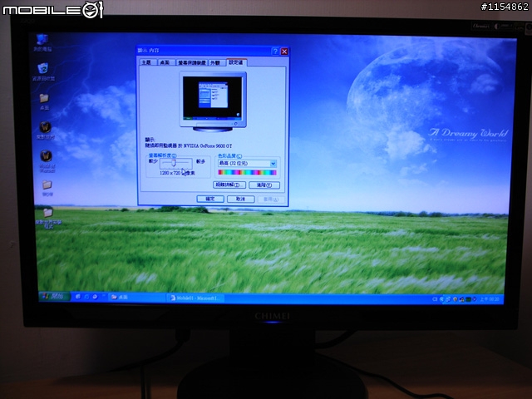Confirm with the 確定 button
Viewport: 532px width, 399px height.
pyautogui.click(x=210, y=199)
